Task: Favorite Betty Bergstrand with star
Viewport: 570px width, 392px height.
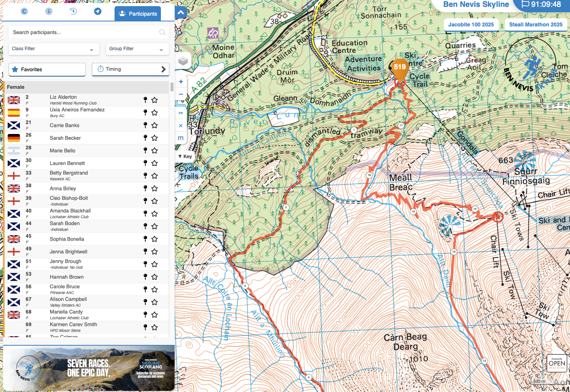Action: pos(154,176)
